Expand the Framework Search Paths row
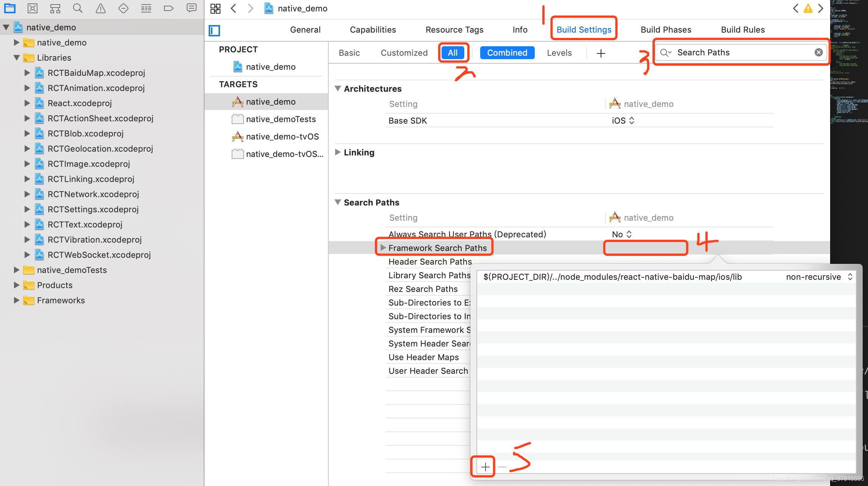Viewport: 868px width, 486px height. tap(383, 248)
